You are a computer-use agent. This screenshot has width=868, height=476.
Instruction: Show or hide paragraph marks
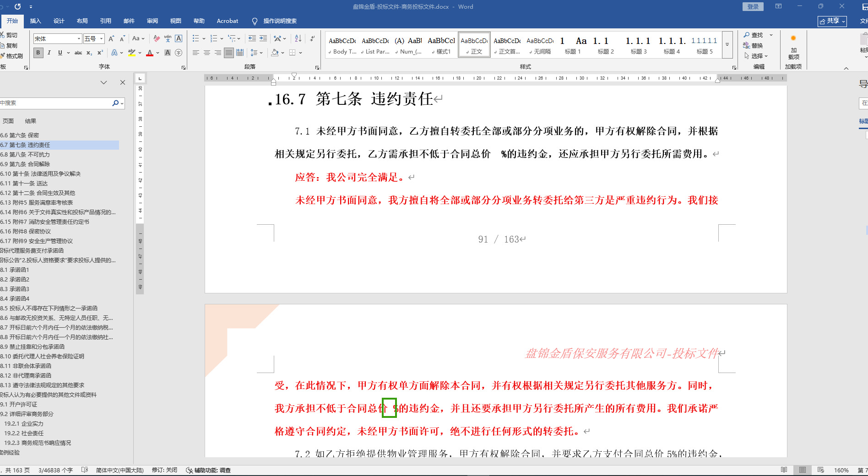312,39
